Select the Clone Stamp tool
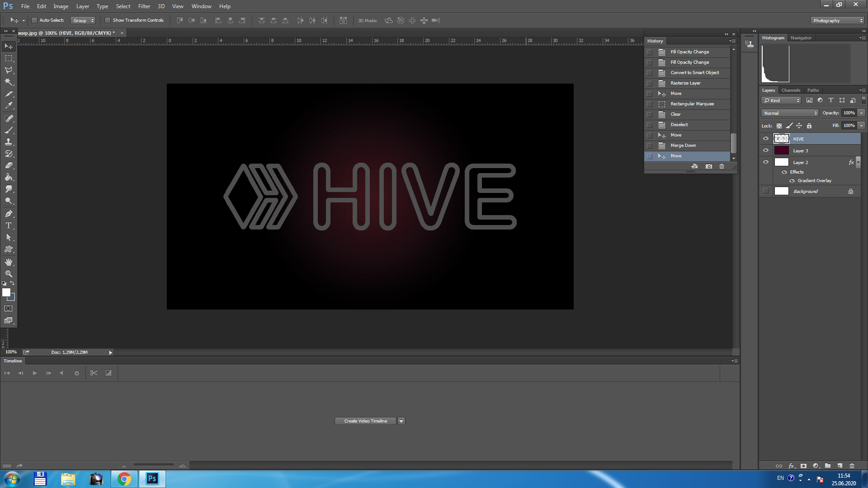Screen dimensions: 868x488 pyautogui.click(x=9, y=142)
